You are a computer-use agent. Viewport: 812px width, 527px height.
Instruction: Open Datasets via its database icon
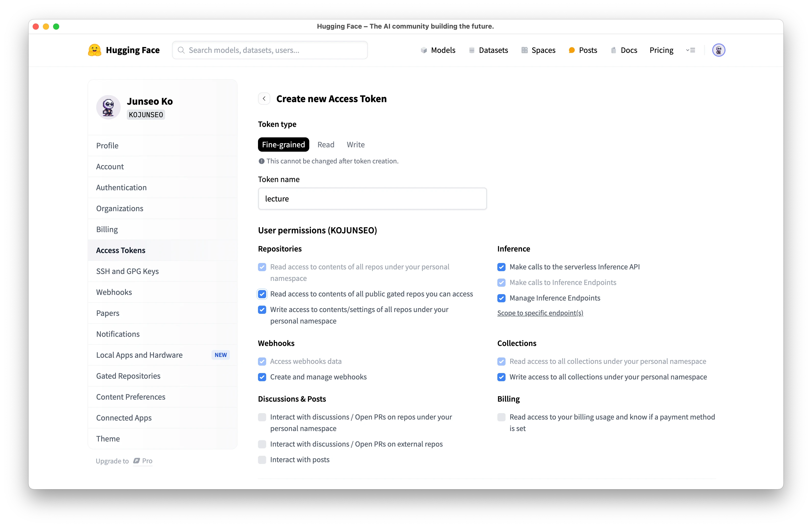coord(472,50)
